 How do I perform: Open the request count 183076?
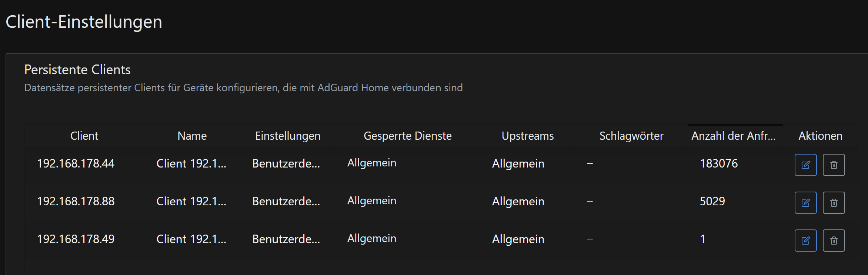point(719,163)
